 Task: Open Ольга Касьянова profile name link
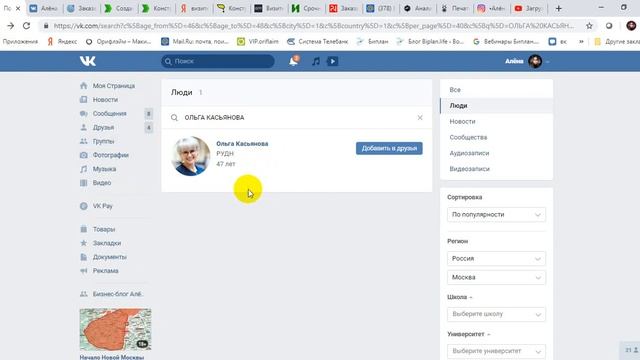click(x=242, y=144)
